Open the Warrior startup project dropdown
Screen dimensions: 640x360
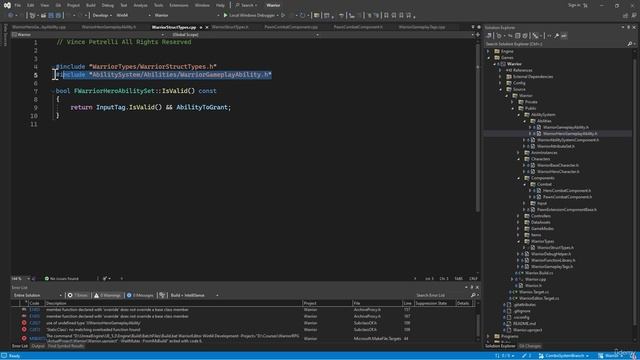click(187, 16)
